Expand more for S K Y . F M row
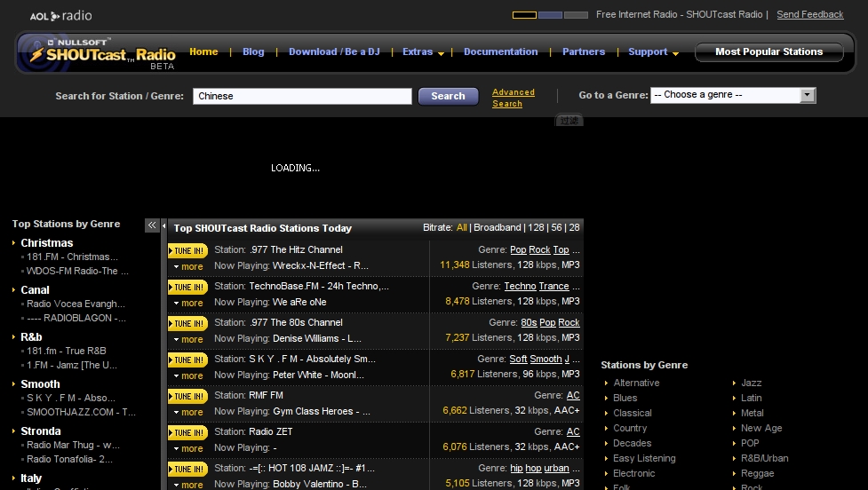This screenshot has height=490, width=868. [188, 376]
